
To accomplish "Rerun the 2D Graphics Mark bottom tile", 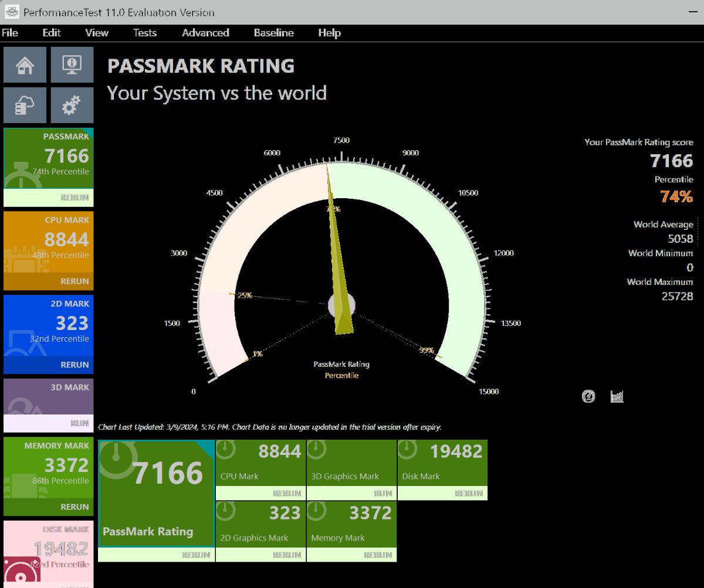I will click(287, 555).
